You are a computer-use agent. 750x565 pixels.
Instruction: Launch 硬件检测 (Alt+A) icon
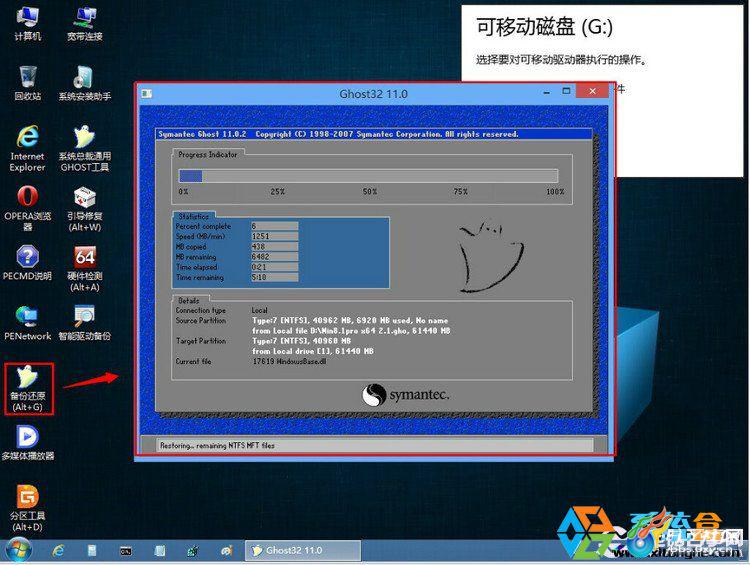point(85,268)
